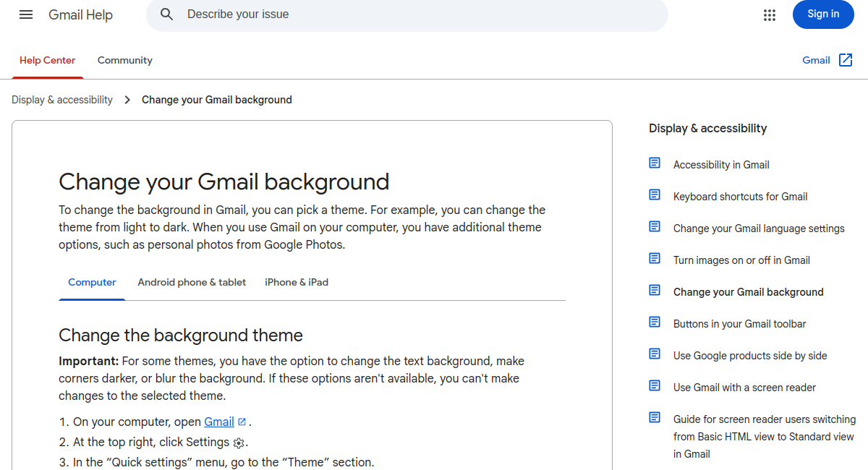Click the Display & accessibility sidebar heading
The height and width of the screenshot is (470, 868).
707,129
